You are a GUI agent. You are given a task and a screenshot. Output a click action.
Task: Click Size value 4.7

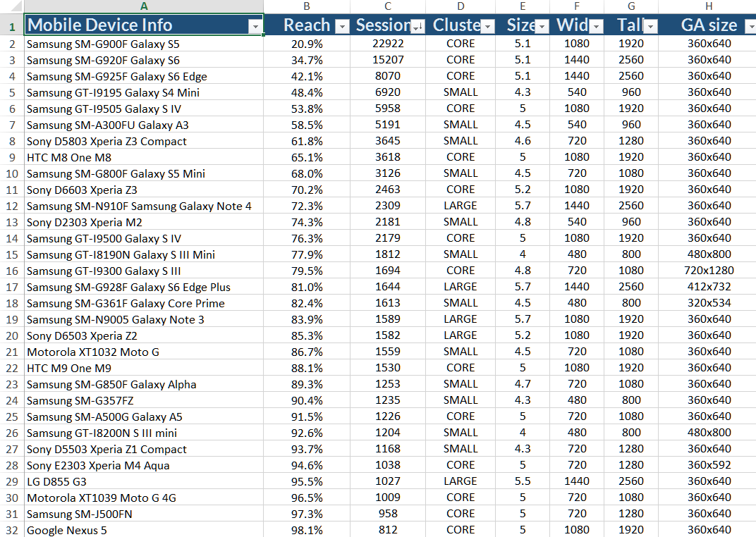click(x=523, y=384)
